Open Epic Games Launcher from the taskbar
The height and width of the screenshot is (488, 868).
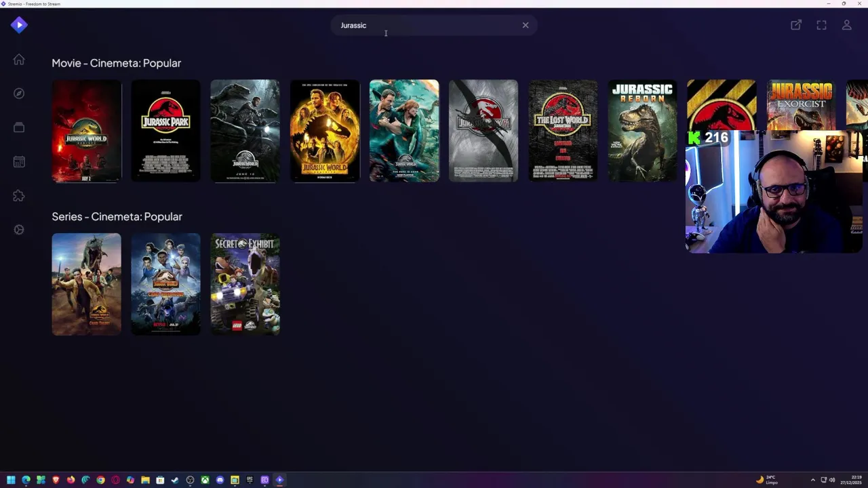click(250, 480)
